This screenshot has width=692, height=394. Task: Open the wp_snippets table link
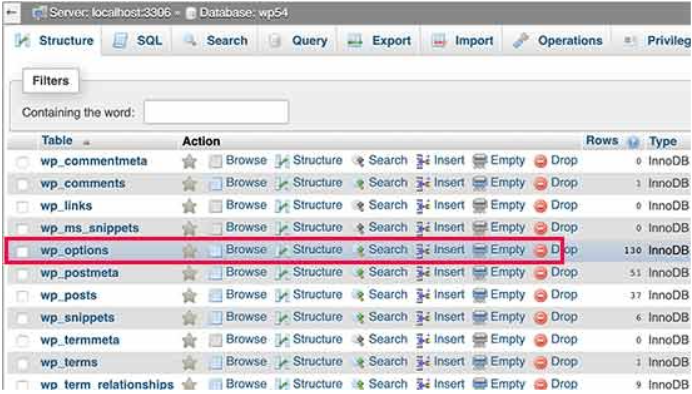click(x=77, y=318)
